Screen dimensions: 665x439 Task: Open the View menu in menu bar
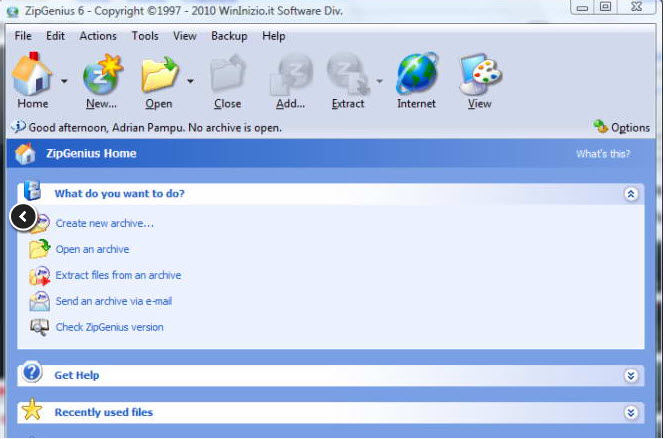click(x=185, y=36)
